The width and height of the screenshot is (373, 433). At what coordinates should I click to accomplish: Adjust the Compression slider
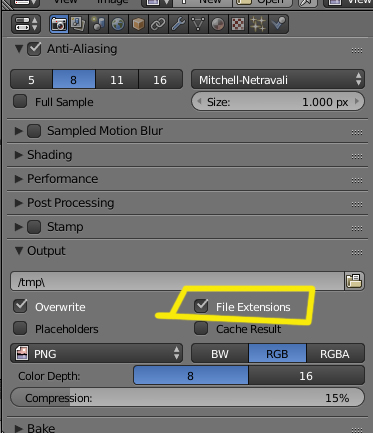click(x=188, y=398)
